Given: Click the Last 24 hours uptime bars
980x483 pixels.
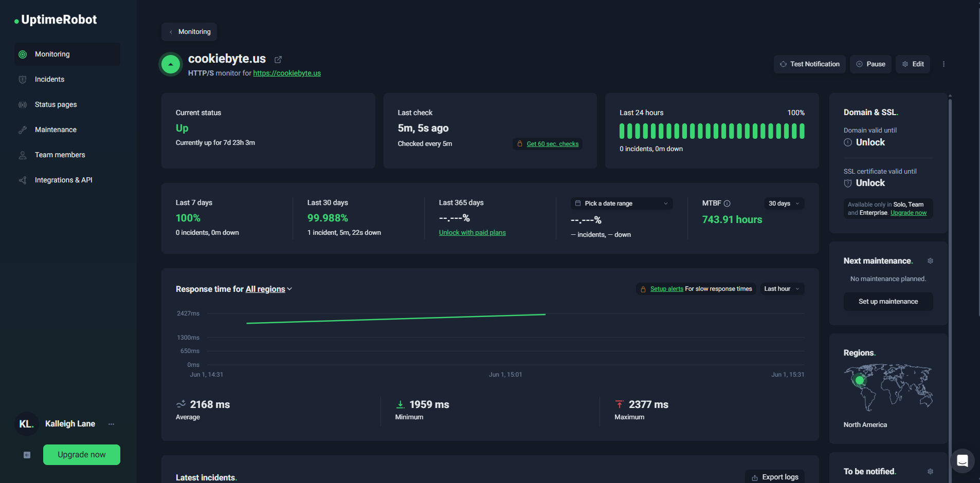Looking at the screenshot, I should point(712,131).
